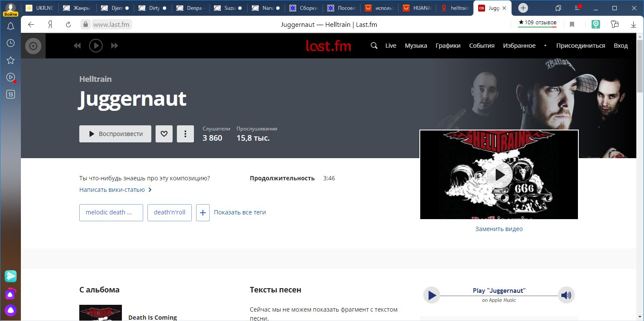644x321 pixels.
Task: Switch to UKR.NET tab
Action: 40,8
